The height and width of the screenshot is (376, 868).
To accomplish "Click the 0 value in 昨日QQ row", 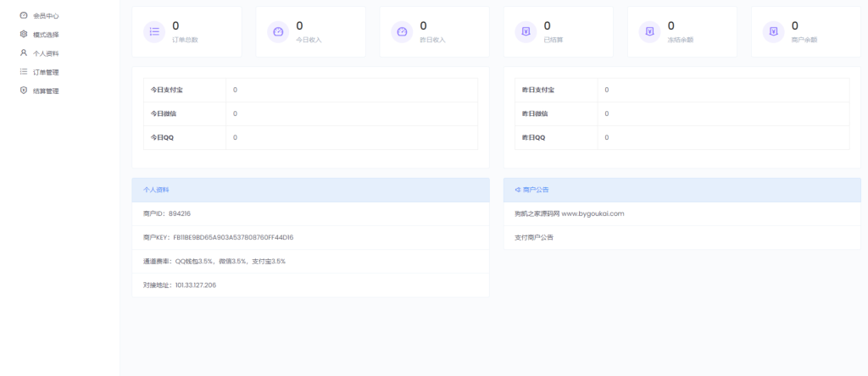I will pos(607,138).
